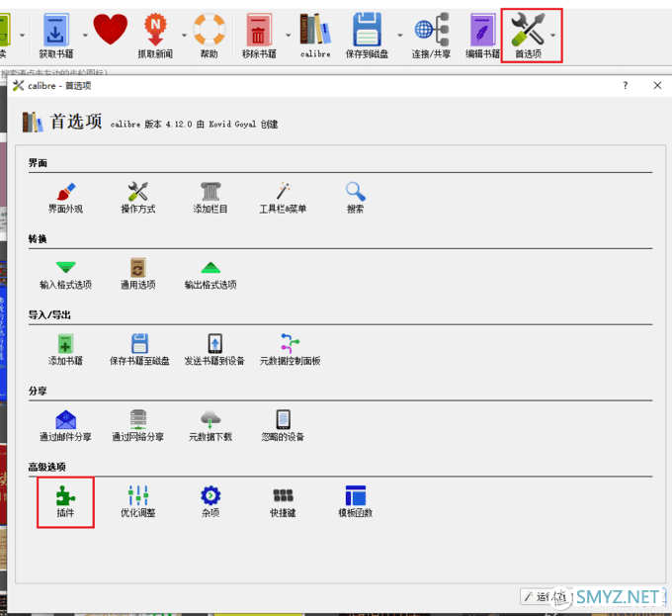Open the 获取书籍 (Get books) toolbar icon
Screen dimensions: 672x616
click(56, 36)
